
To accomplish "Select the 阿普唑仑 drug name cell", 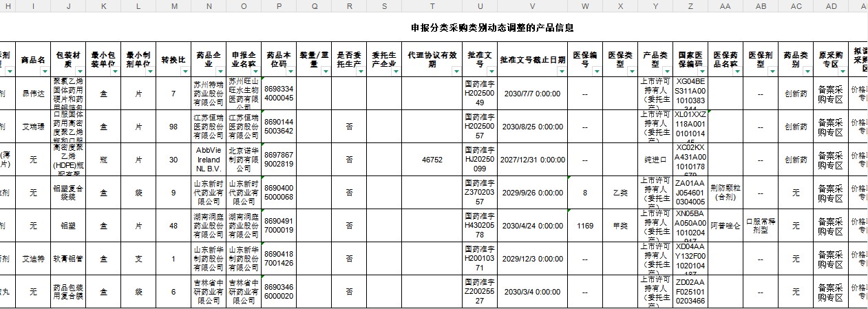I will point(726,226).
